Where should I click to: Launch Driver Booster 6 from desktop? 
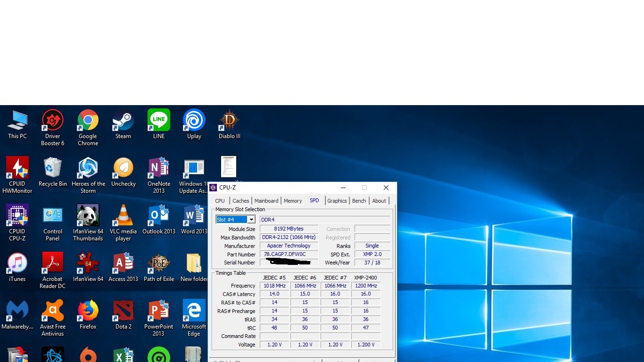click(x=53, y=128)
